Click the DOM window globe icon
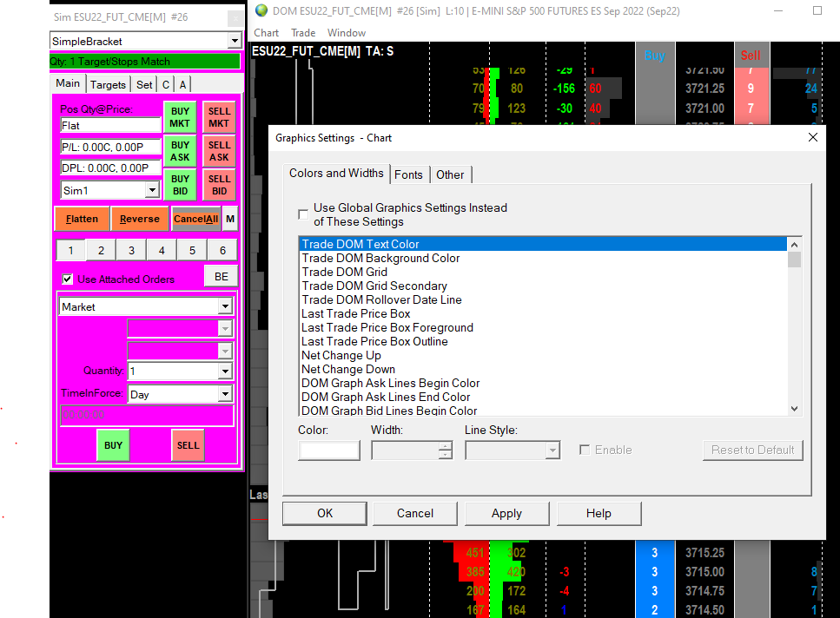The height and width of the screenshot is (618, 840). pyautogui.click(x=261, y=11)
